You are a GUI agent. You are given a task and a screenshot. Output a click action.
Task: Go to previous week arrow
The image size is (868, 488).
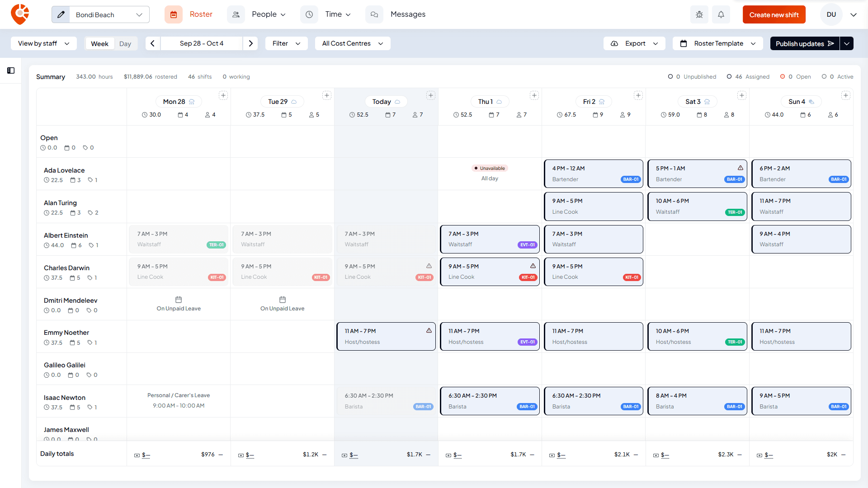click(153, 43)
